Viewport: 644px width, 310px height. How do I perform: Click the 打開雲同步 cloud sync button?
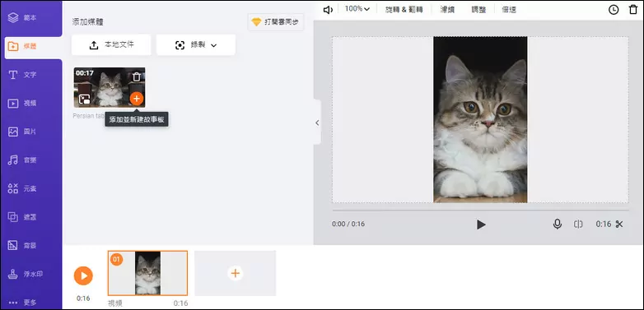point(276,22)
